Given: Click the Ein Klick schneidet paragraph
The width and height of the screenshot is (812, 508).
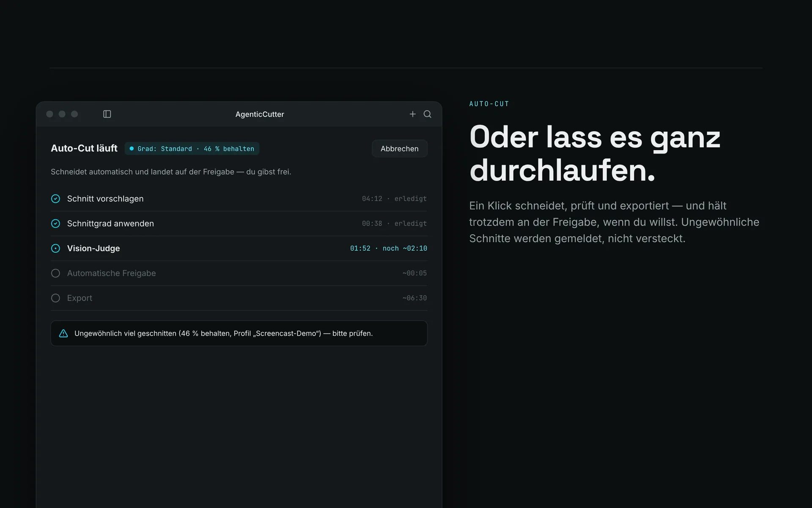Looking at the screenshot, I should 614,222.
